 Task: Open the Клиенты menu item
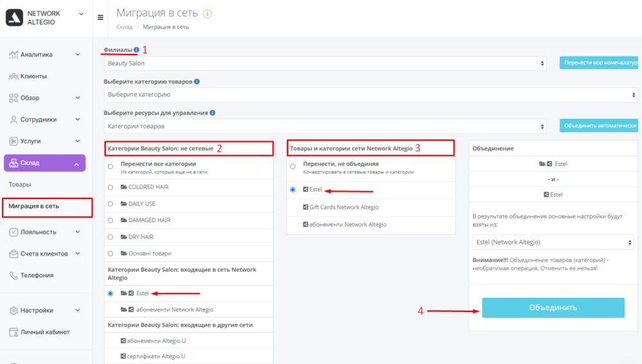tap(33, 76)
